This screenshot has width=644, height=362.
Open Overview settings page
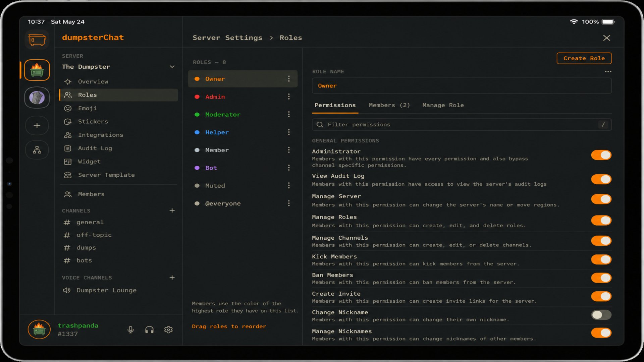[118, 81]
